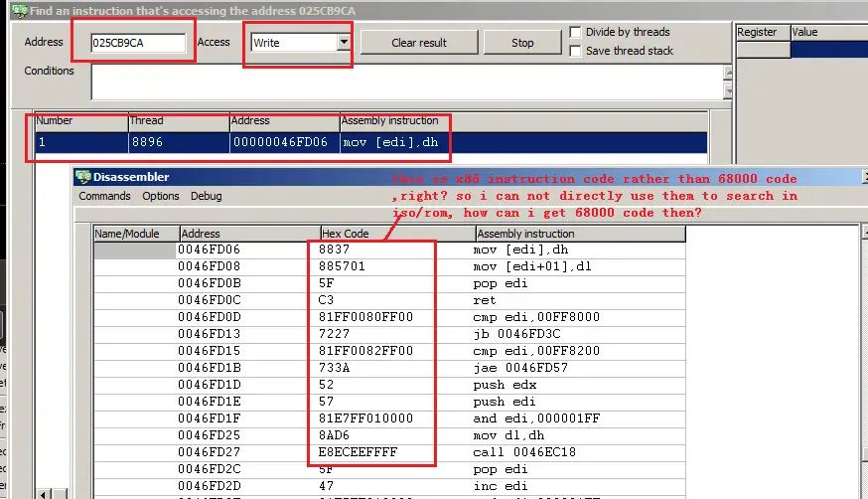Click the Cheat Engine icon in the Find instruction title bar
Viewport: 868px width, 499px height.
(x=20, y=10)
